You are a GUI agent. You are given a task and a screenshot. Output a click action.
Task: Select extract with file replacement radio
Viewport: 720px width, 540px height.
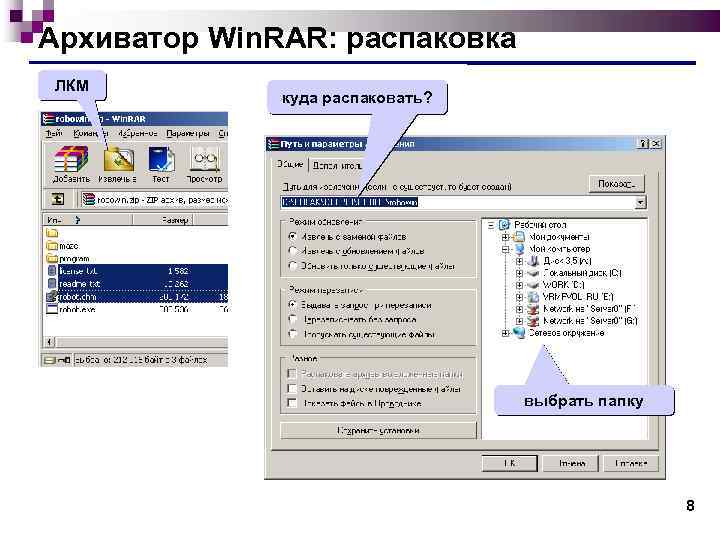click(x=292, y=237)
